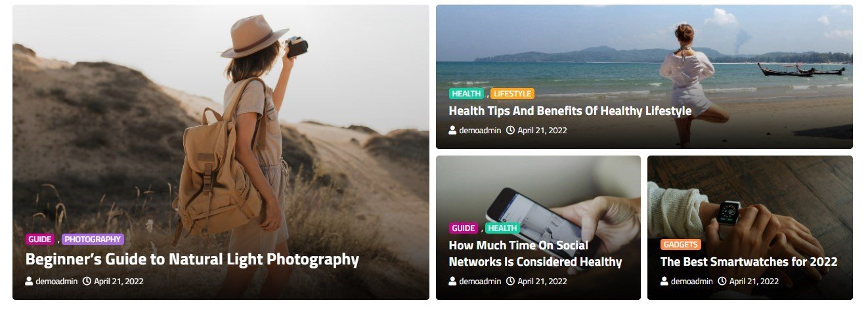Viewport: 868px width, 315px height.
Task: Click user icon under Health Tips post
Action: pos(452,131)
